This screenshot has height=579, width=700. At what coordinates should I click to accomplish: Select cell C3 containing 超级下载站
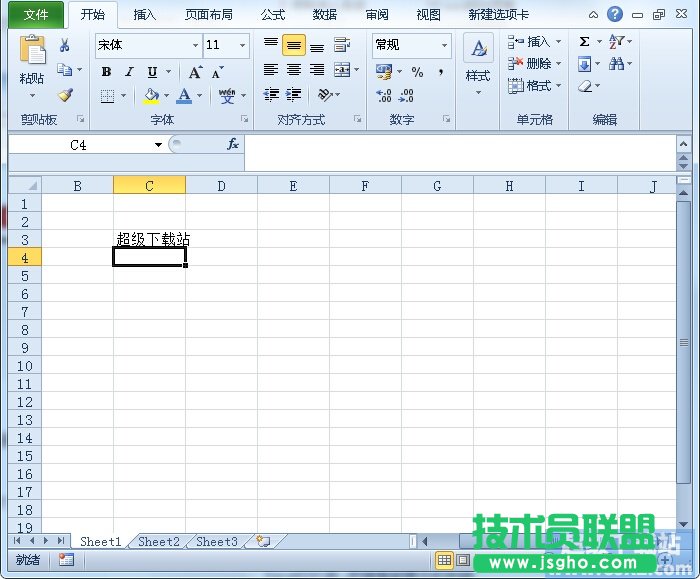coord(149,239)
